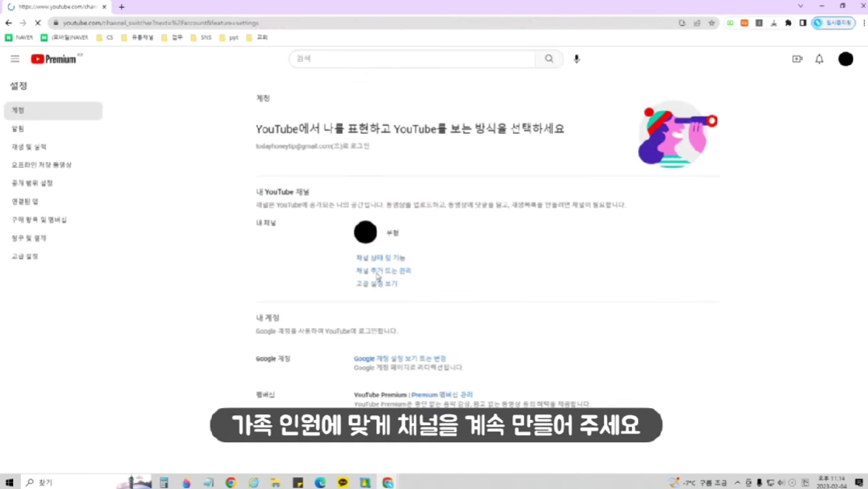Viewport: 868px width, 489px height.
Task: Open Windows Start menu
Action: pos(9,482)
